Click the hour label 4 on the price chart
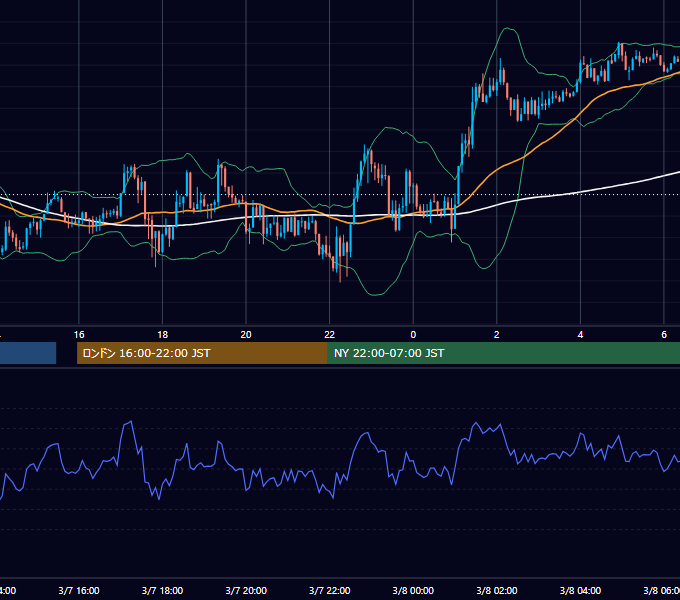 580,335
